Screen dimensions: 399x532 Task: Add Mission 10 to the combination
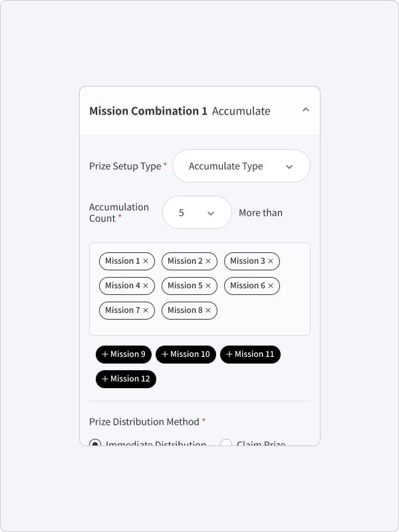(186, 354)
